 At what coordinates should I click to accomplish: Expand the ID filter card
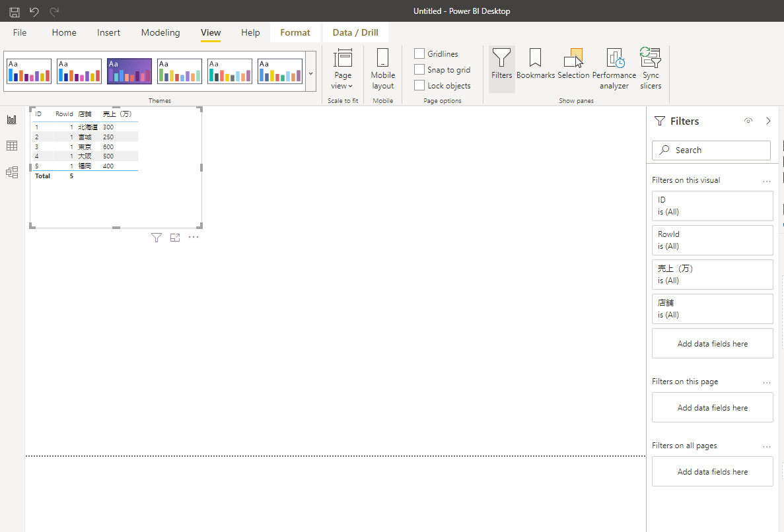click(713, 206)
